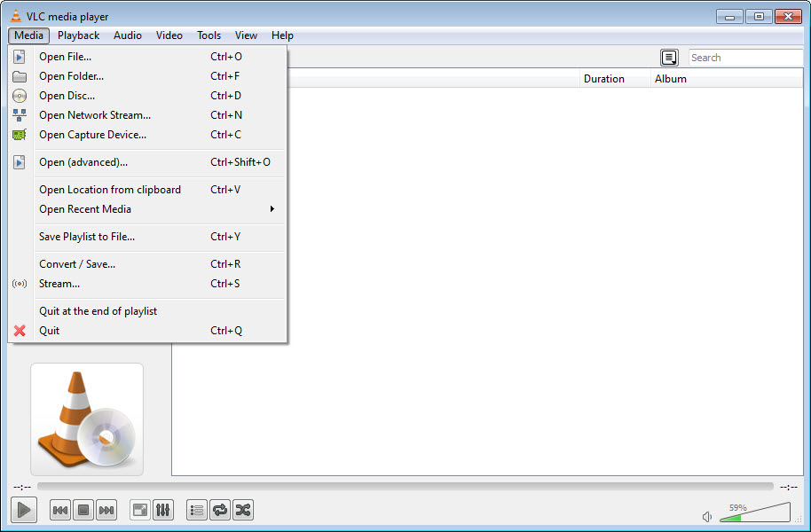This screenshot has width=811, height=532.
Task: Choose Open (advanced)... entry
Action: (x=147, y=162)
